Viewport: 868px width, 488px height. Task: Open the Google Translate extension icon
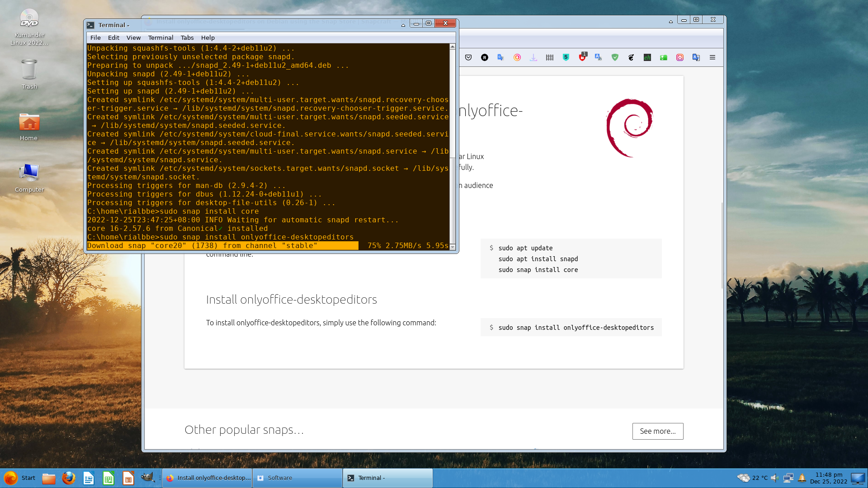point(501,57)
